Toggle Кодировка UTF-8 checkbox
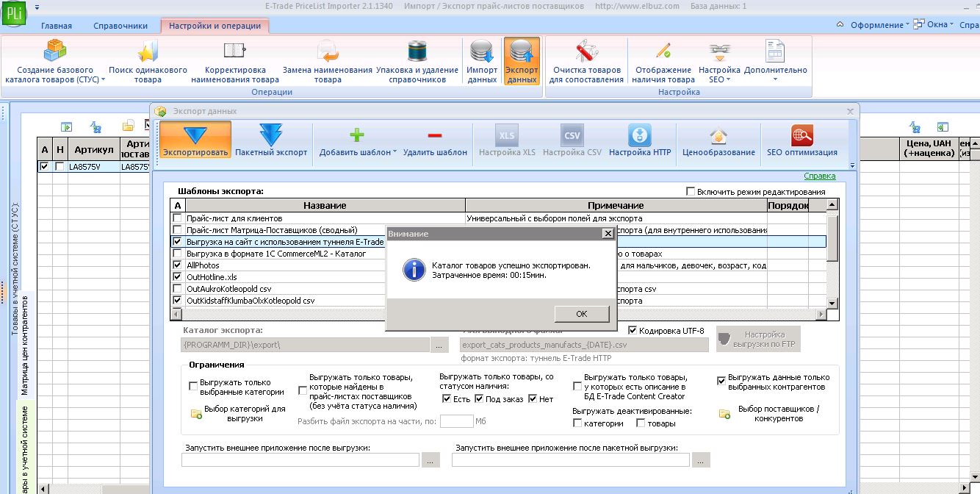This screenshot has width=980, height=494. pyautogui.click(x=633, y=330)
